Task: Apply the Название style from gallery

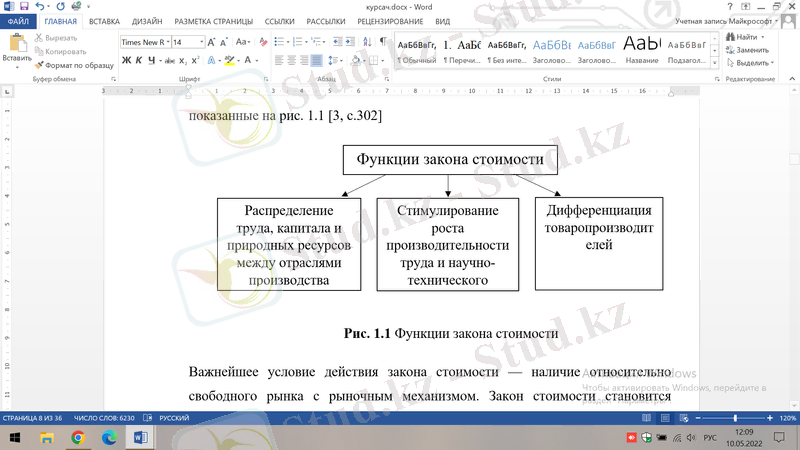Action: [641, 49]
